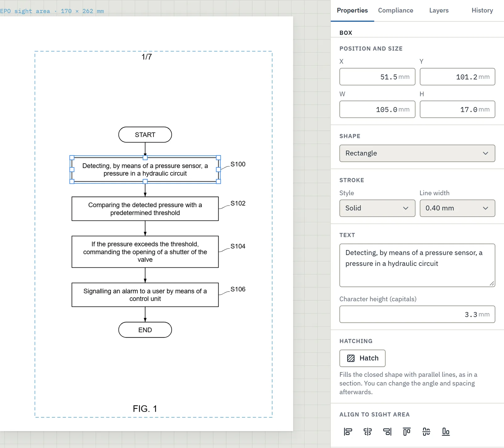Click the S102 reference label
Screen dimensions: 504x448
pos(238,203)
